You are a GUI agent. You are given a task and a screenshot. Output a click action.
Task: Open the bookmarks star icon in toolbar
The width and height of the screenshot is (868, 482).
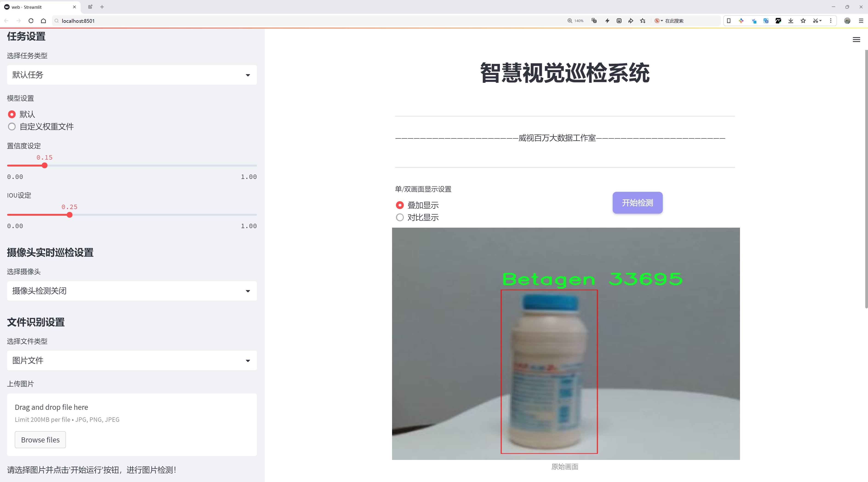point(803,21)
